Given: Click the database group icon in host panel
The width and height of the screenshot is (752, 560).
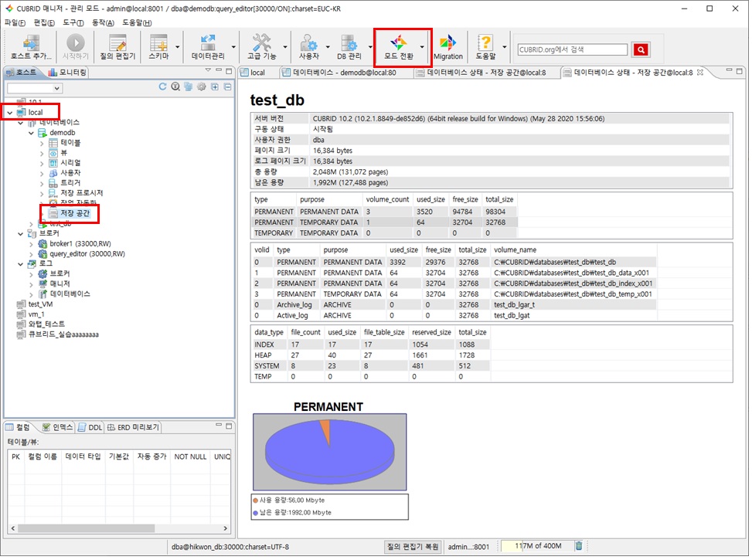Looking at the screenshot, I should (x=188, y=87).
